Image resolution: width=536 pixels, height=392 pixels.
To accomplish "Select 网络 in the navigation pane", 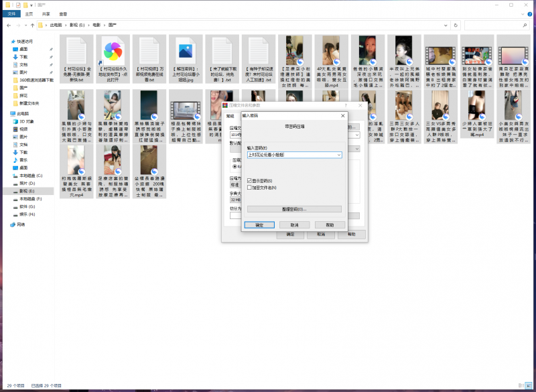I will pos(21,224).
